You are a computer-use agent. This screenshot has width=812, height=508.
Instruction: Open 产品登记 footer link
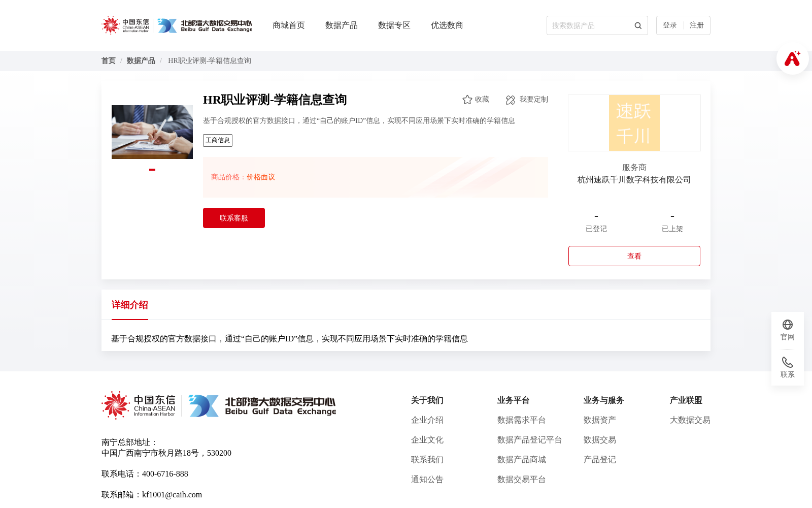tap(600, 460)
